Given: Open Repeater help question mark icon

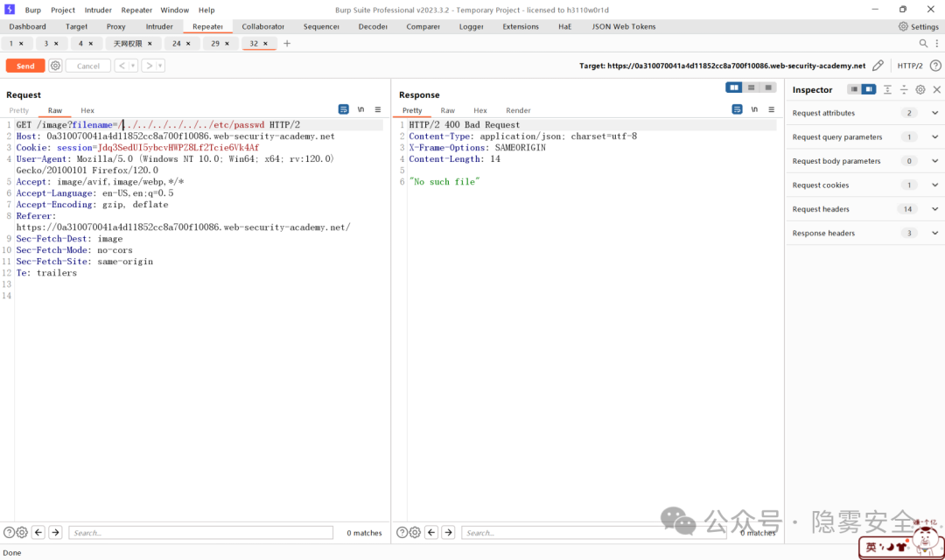Looking at the screenshot, I should (935, 66).
